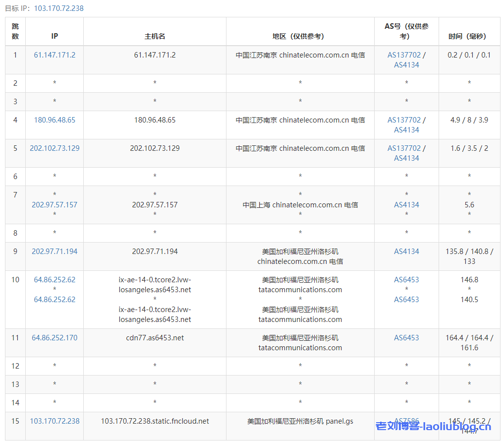Open the AS4134 link in hop 7
Screen dimensions: 504x445
406,204
